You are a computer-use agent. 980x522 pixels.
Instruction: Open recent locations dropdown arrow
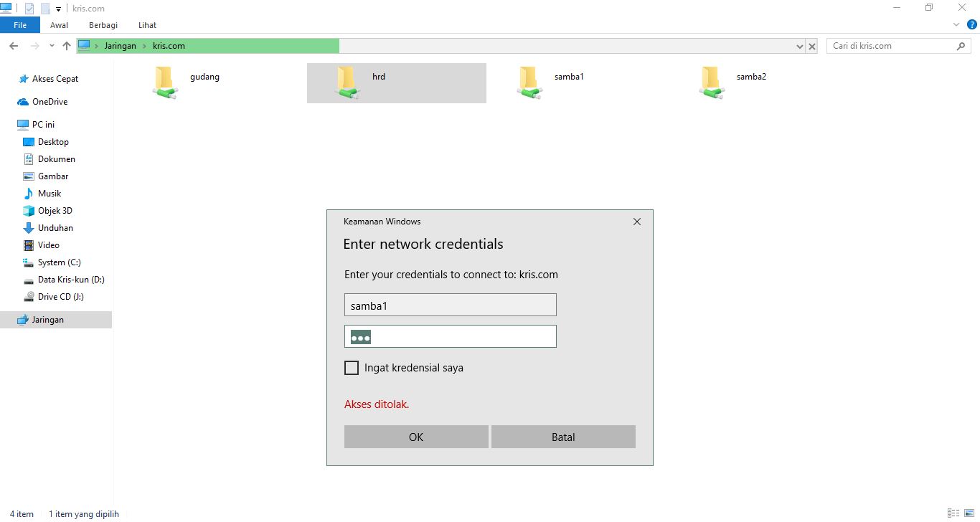tap(52, 46)
